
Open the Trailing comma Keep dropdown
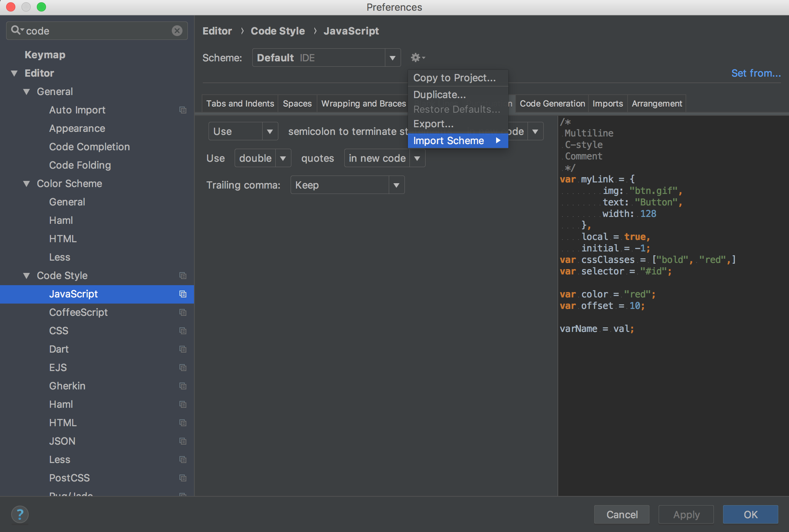[347, 185]
